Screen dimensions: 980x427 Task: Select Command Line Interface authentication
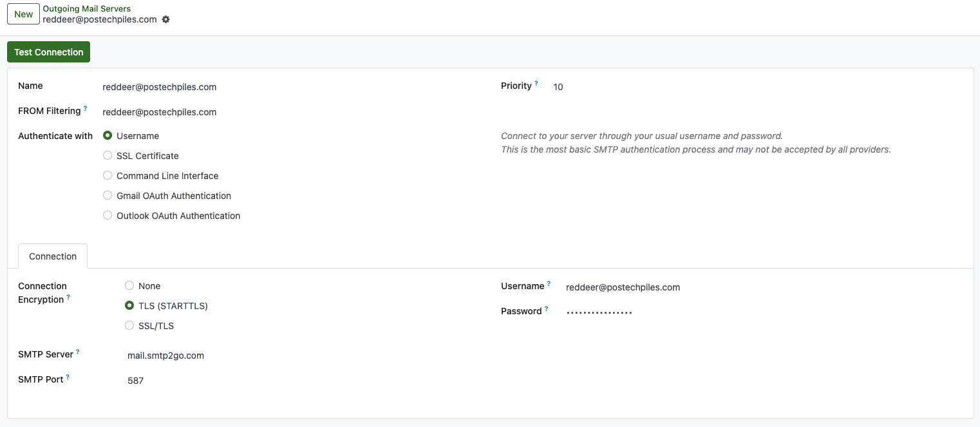[x=108, y=176]
